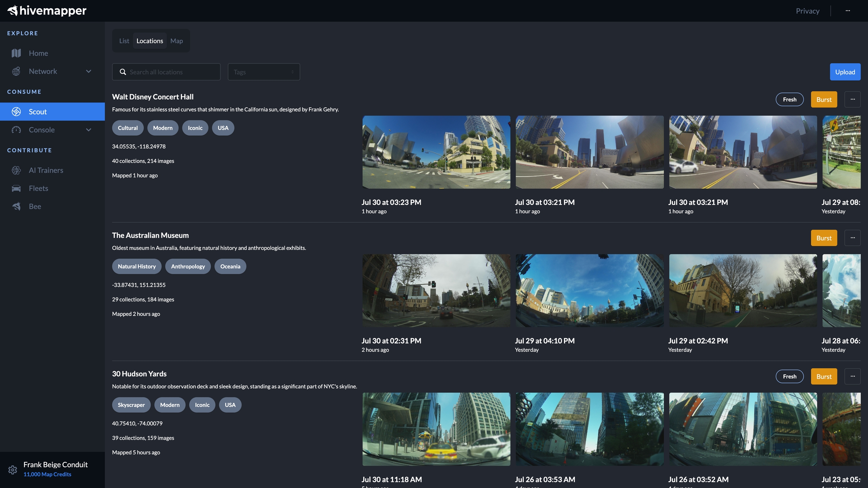The height and width of the screenshot is (488, 868).
Task: Switch to the List tab
Action: click(x=124, y=41)
